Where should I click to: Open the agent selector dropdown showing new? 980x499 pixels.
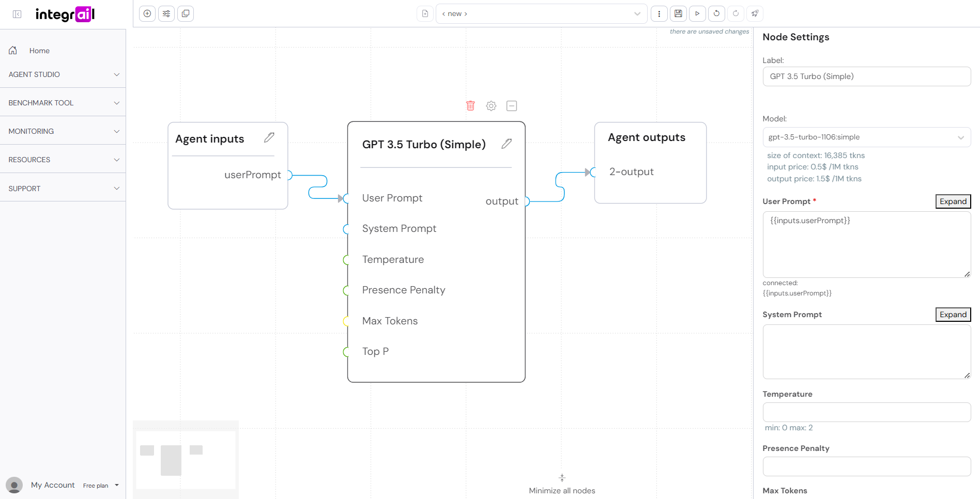click(x=541, y=14)
